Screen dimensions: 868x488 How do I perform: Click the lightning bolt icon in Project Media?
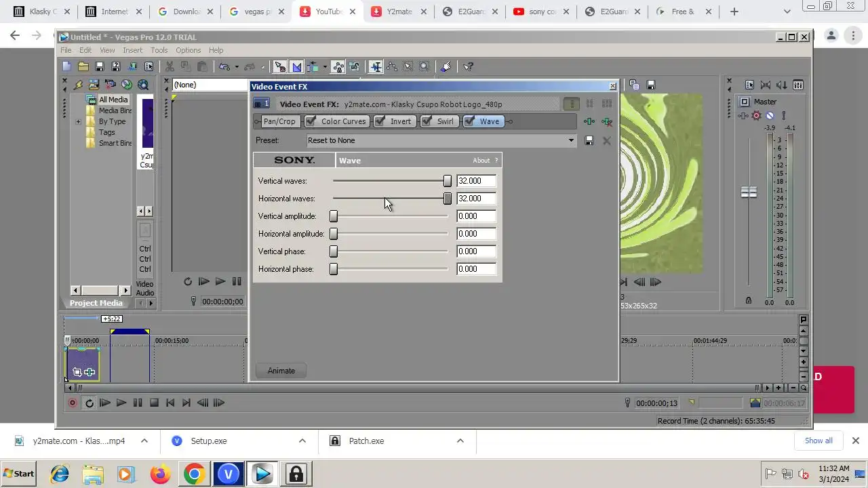[x=78, y=85]
